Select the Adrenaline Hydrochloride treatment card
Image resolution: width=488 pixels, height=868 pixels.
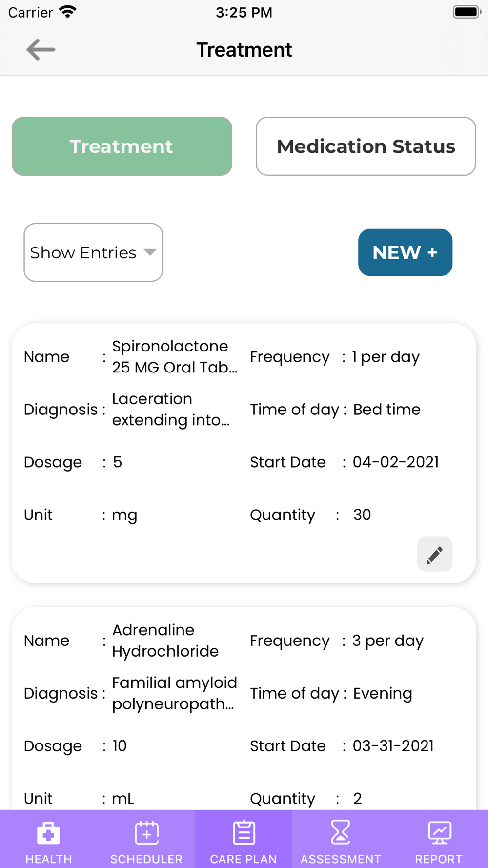pyautogui.click(x=244, y=708)
